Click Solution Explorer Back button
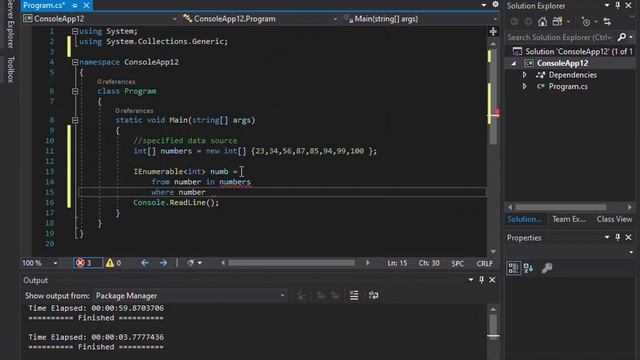The image size is (640, 360). 514,22
